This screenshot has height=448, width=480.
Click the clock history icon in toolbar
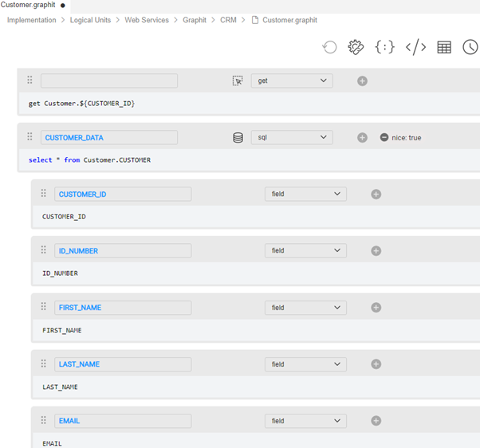[470, 48]
